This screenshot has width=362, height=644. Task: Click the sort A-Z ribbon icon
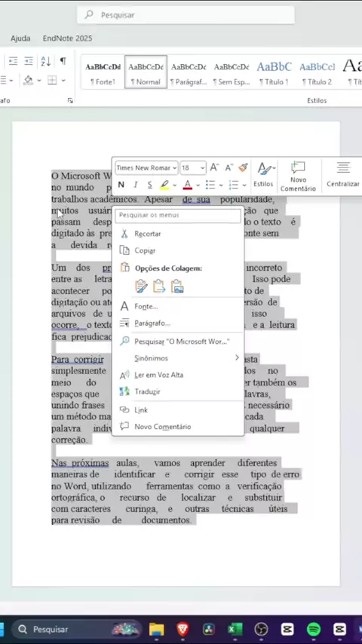click(x=45, y=61)
